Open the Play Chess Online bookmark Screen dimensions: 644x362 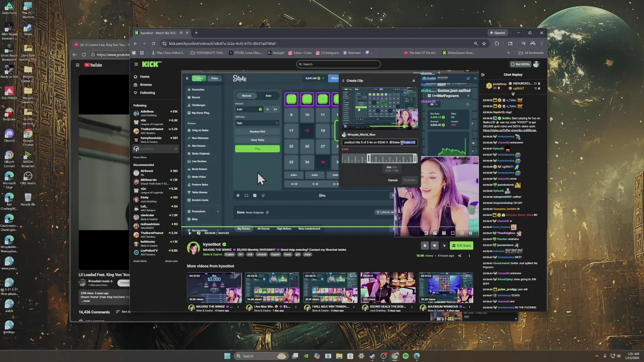click(x=168, y=53)
